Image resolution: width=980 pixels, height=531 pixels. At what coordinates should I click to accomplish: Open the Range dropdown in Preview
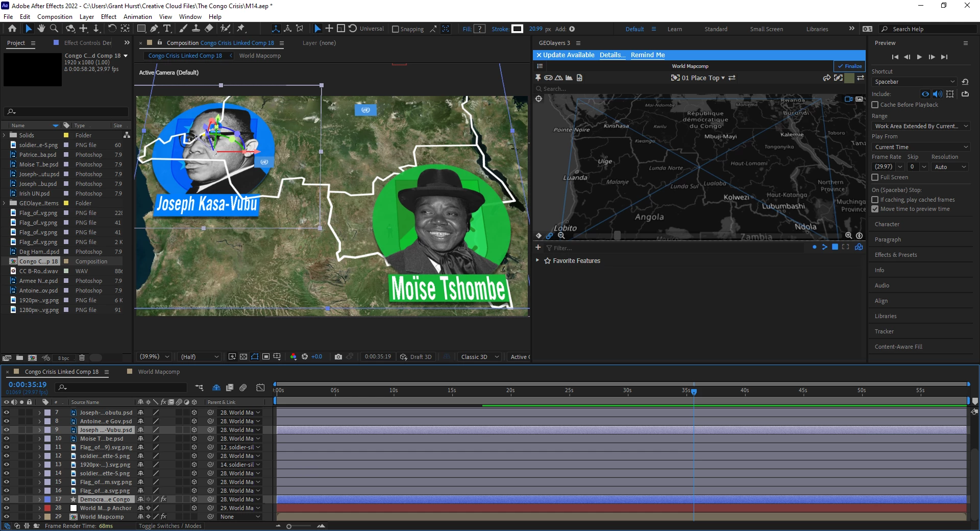tap(921, 126)
